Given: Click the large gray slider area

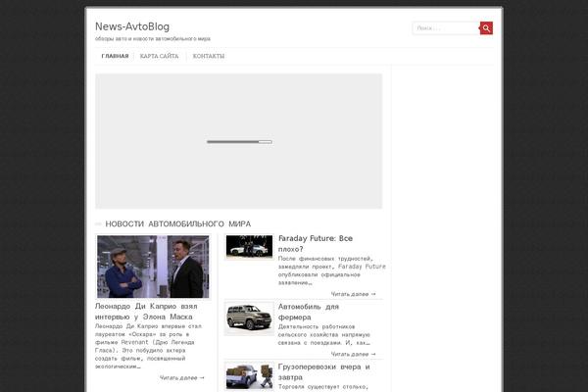Looking at the screenshot, I should (238, 141).
